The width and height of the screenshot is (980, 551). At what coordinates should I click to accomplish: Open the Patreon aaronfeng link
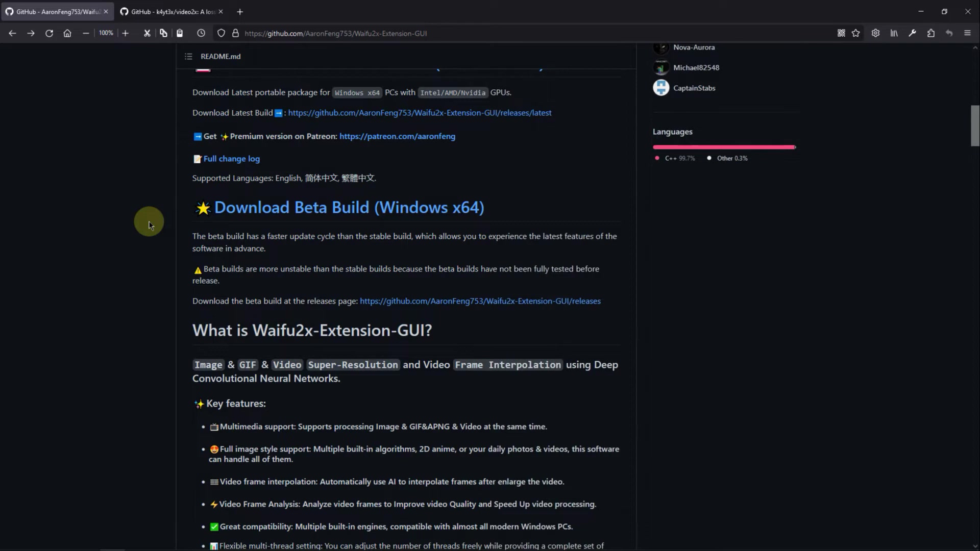click(x=397, y=136)
